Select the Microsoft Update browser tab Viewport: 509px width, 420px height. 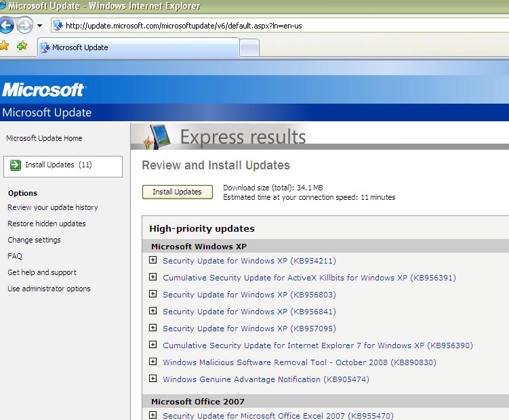[139, 47]
